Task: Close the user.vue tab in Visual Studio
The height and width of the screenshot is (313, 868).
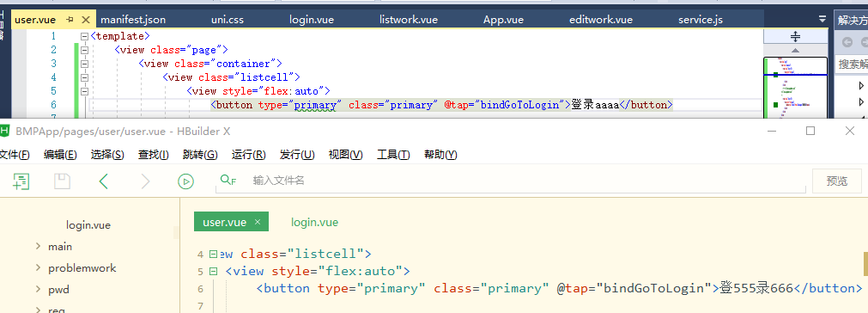Action: pyautogui.click(x=85, y=20)
